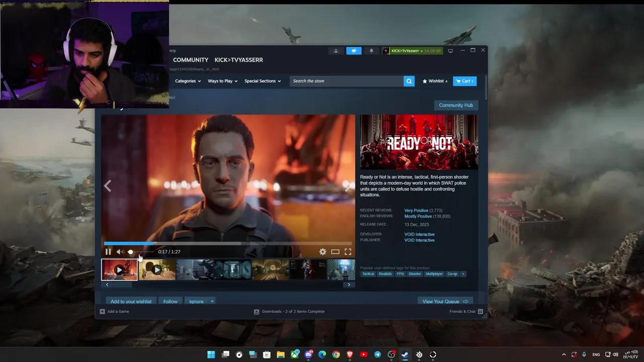Seek on the trailer progress bar
644x362 pixels.
click(x=228, y=243)
